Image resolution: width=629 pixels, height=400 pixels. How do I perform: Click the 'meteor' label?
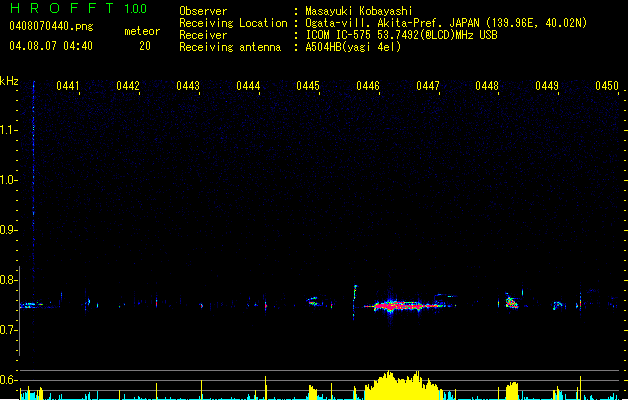142,31
